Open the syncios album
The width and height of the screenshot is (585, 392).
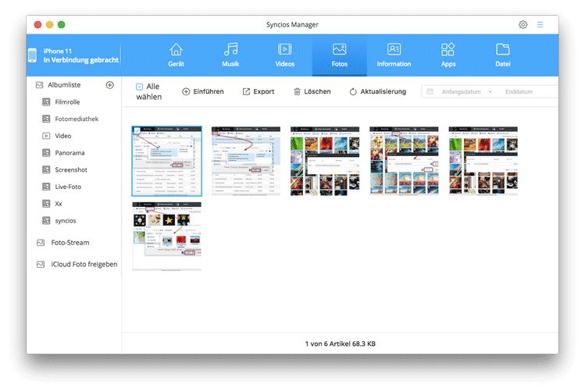coord(66,221)
